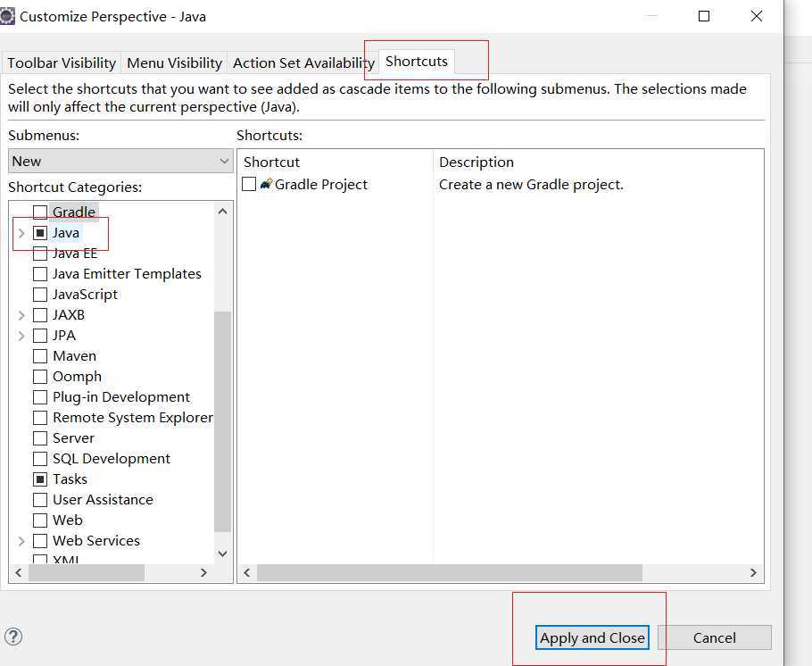Check the Java EE category checkbox
Viewport: 812px width, 666px height.
point(40,254)
